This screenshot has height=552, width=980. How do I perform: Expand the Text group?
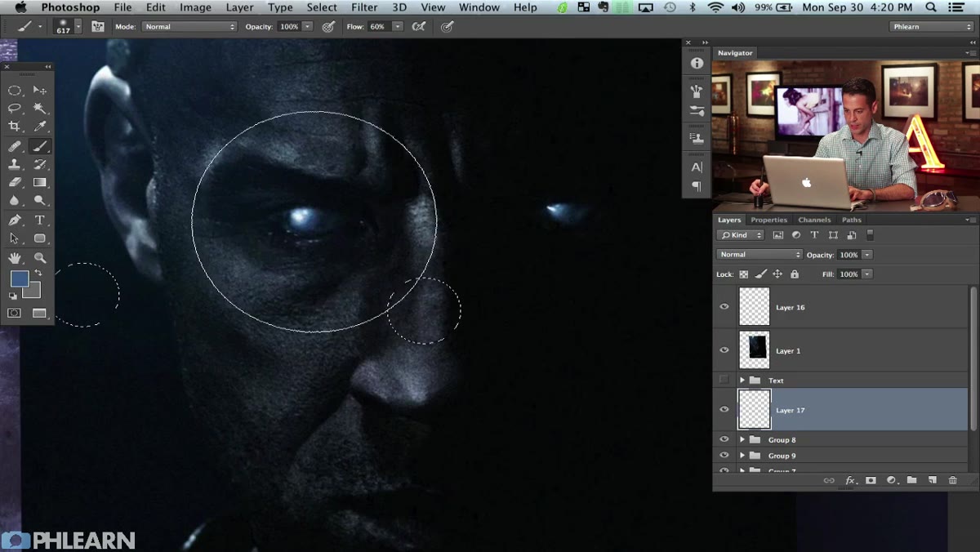(742, 381)
